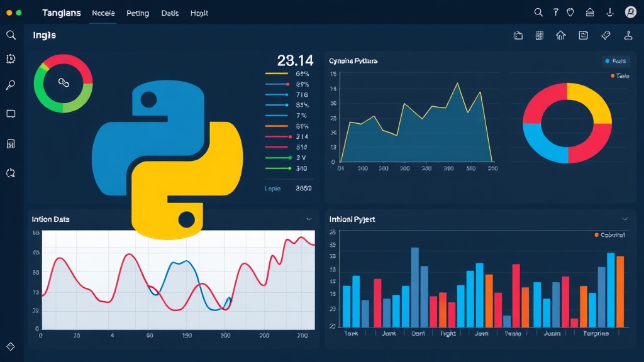Toggle the orange Cobintrat legend entry
Viewport: 644px width, 362px height.
(x=609, y=235)
